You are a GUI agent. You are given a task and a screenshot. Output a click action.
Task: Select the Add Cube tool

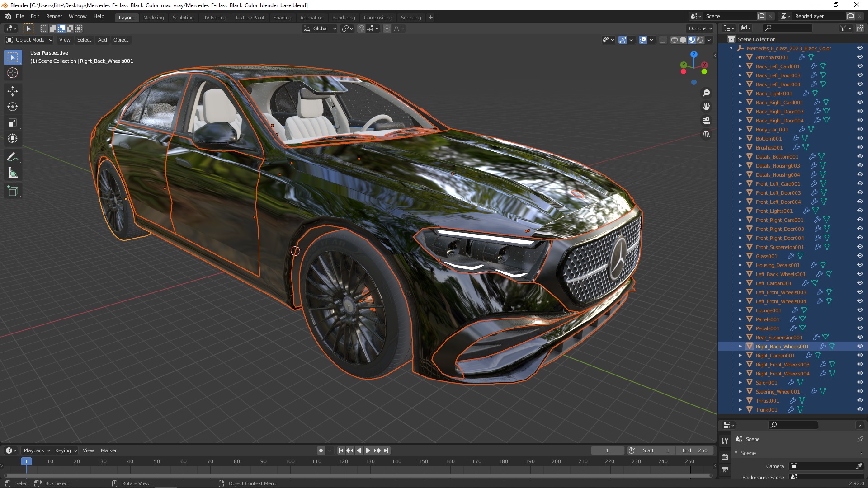click(x=13, y=191)
